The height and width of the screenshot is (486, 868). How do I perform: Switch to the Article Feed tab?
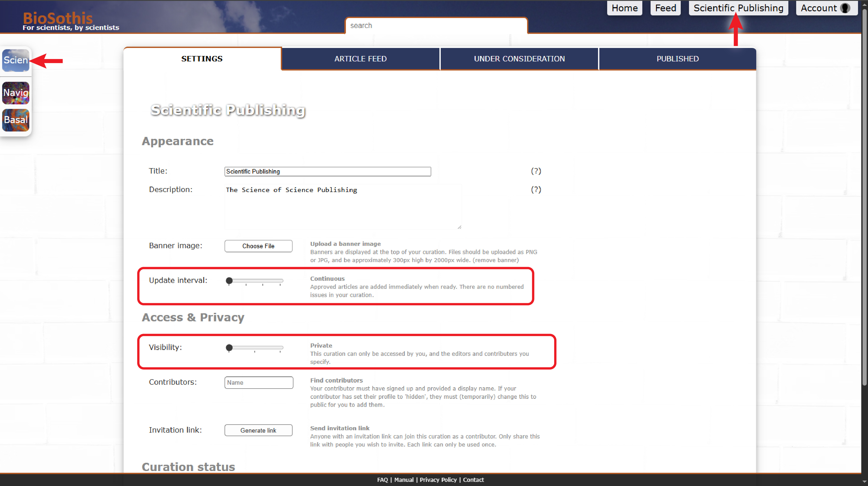(360, 59)
